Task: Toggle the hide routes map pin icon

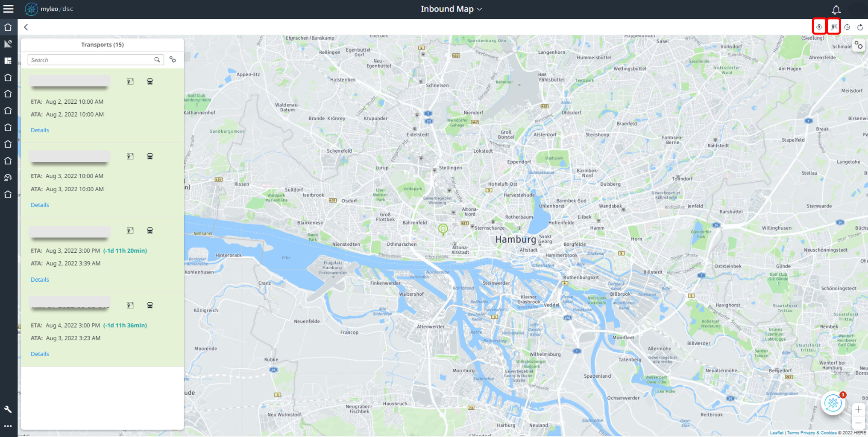Action: [834, 27]
